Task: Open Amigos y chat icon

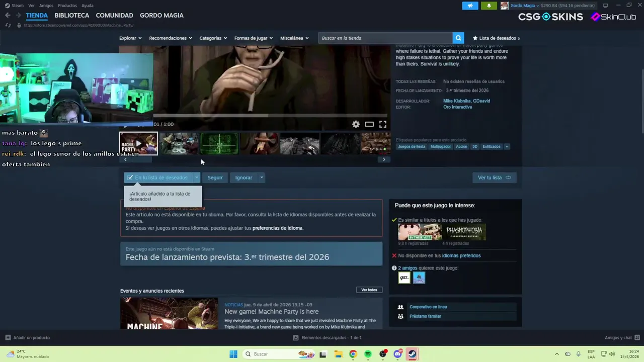Action: click(637, 337)
